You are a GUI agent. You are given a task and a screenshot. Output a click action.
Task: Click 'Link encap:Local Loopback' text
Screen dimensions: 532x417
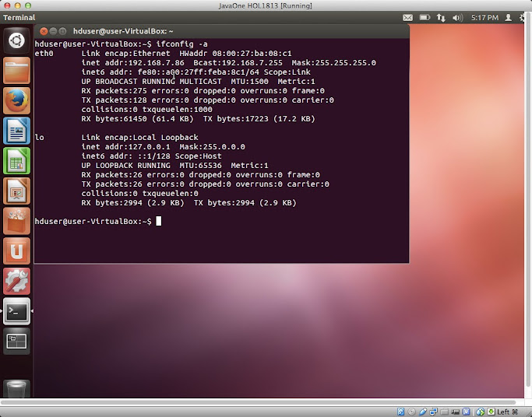click(x=139, y=138)
